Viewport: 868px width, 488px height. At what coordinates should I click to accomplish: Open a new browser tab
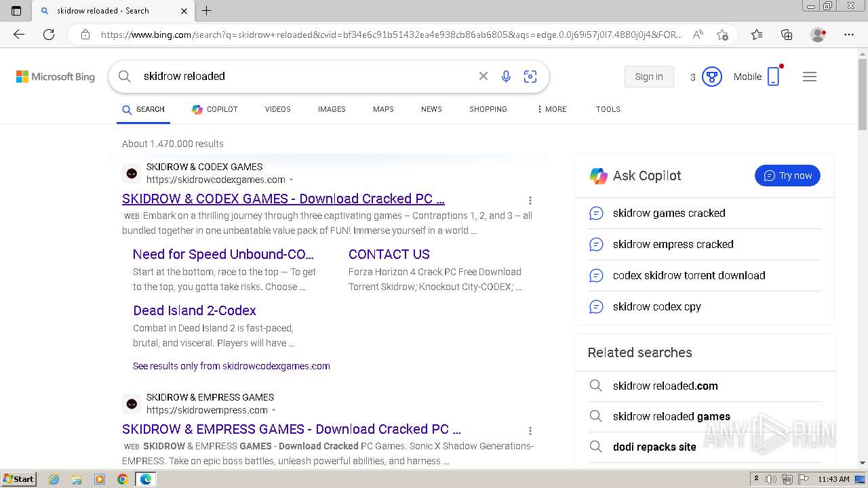tap(207, 11)
